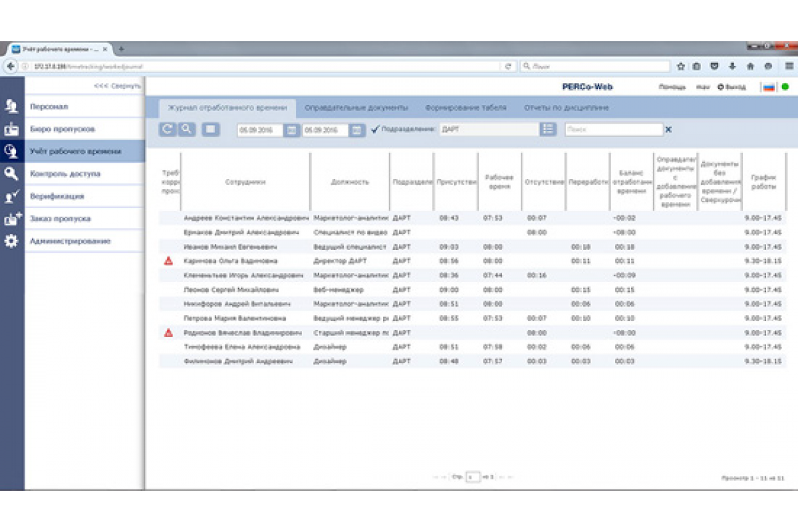Click the administration gear icon
Viewport: 798px width, 532px height.
pyautogui.click(x=11, y=241)
